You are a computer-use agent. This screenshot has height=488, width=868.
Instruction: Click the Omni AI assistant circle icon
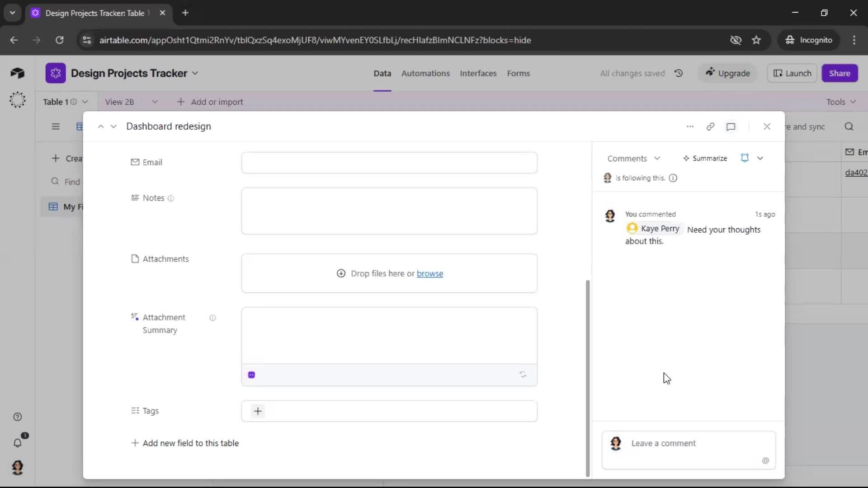[x=17, y=100]
